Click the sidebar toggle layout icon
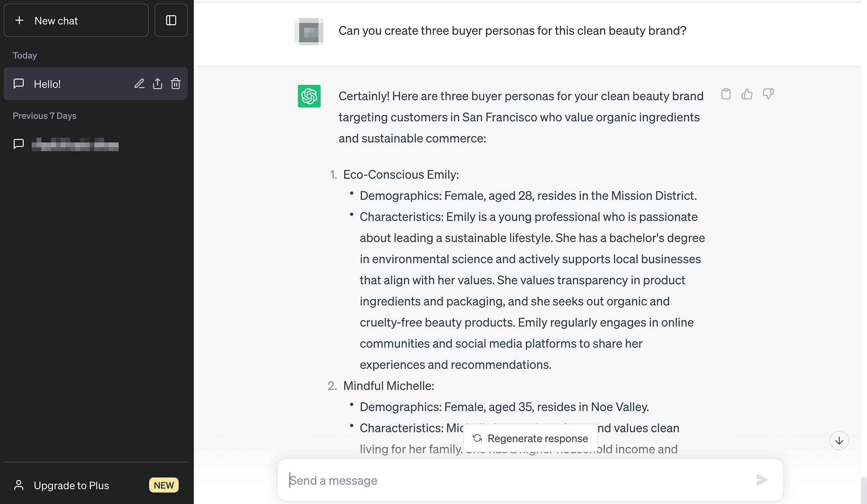 (x=171, y=20)
